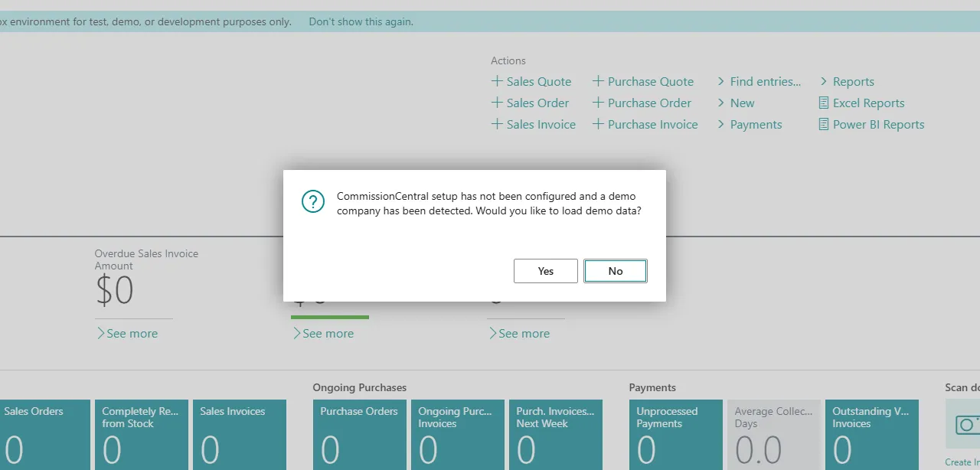Image resolution: width=980 pixels, height=470 pixels.
Task: Create a new Sales Invoice
Action: tap(534, 124)
